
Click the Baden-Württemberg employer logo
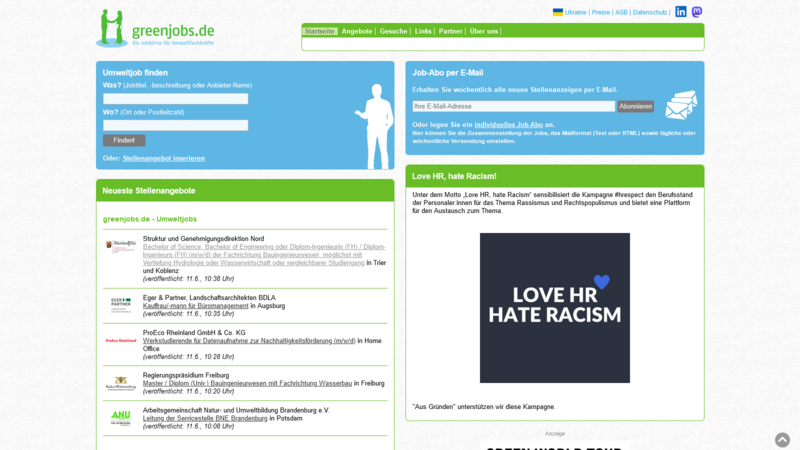click(x=121, y=383)
